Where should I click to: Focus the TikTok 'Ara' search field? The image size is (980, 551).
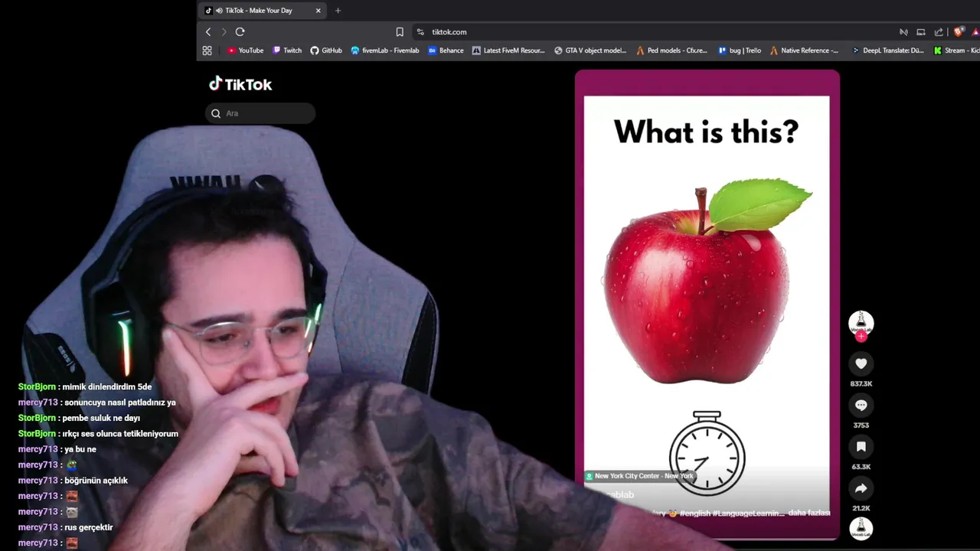pos(260,113)
